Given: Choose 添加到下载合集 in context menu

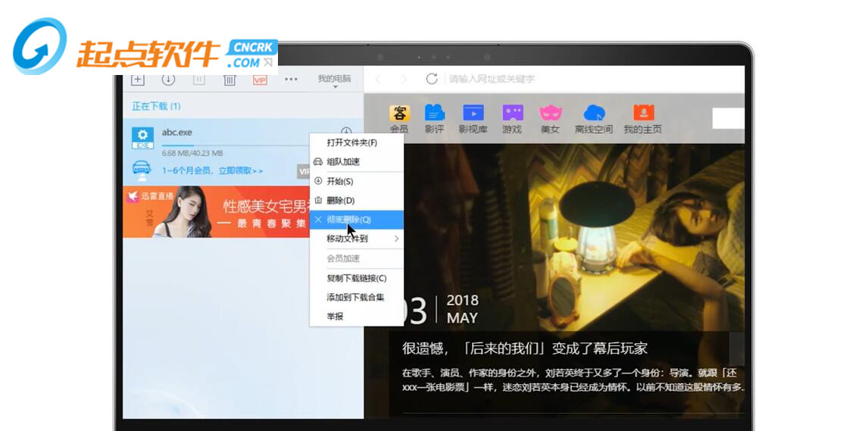Looking at the screenshot, I should click(x=357, y=297).
